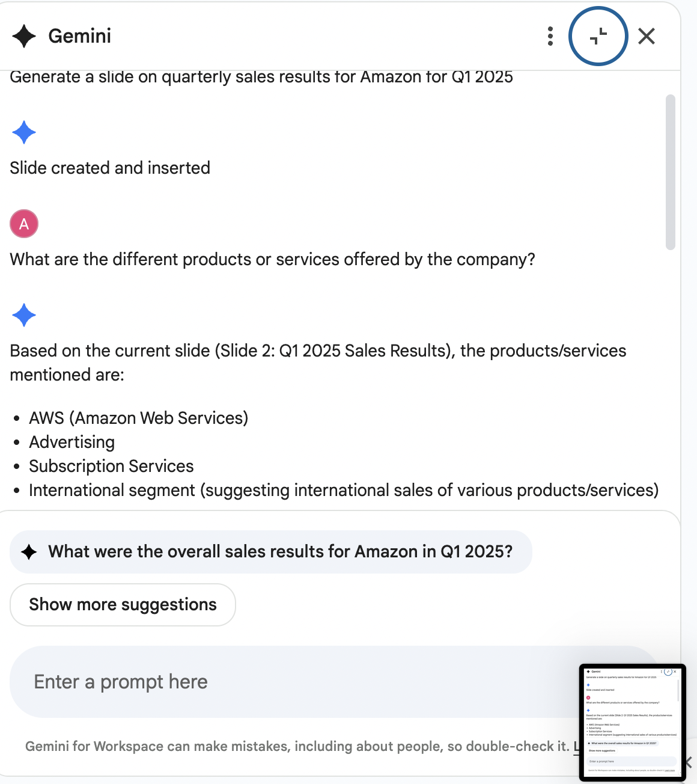Click the conversation vertical scrollbar
Viewport: 697px width, 784px height.
[x=671, y=172]
